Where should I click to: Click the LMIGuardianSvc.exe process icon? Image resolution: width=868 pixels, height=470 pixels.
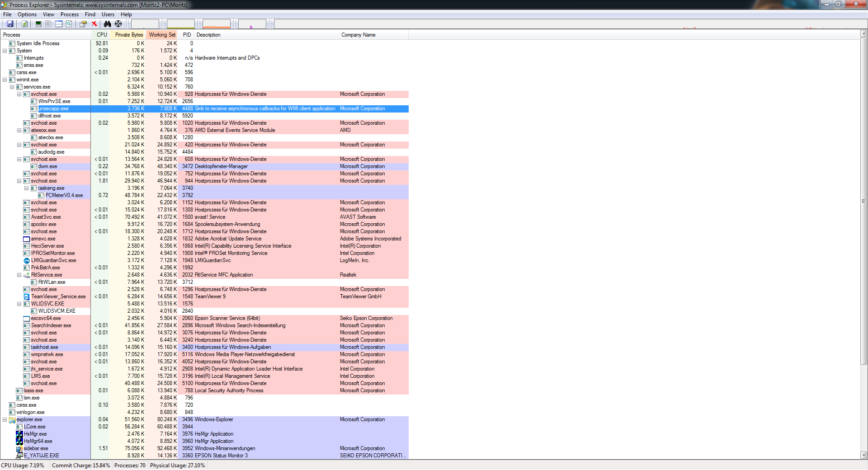click(x=27, y=260)
